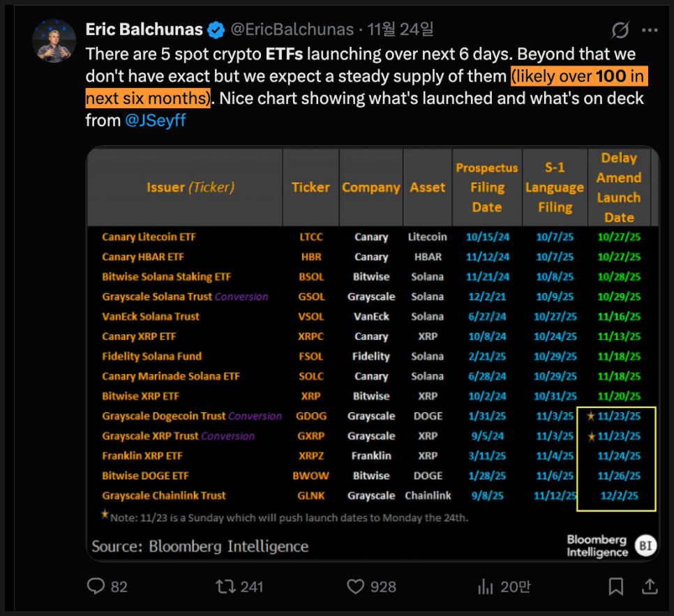Share the tweet using the upload arrow icon

[650, 585]
